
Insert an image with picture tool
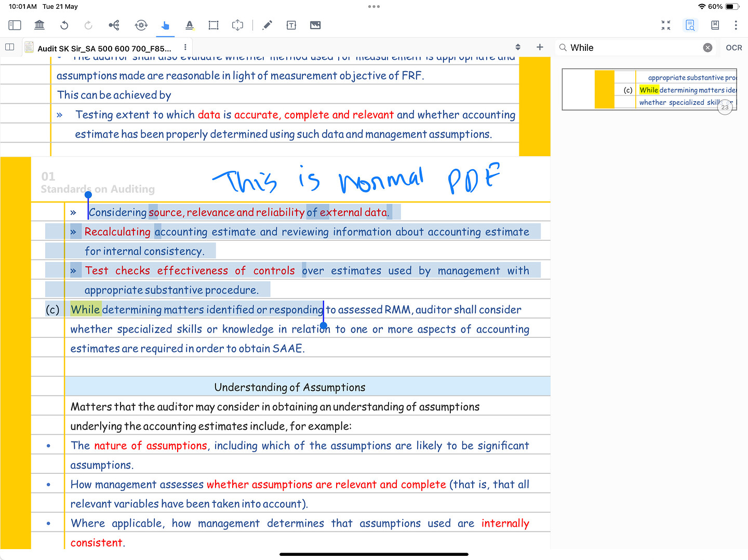[315, 25]
